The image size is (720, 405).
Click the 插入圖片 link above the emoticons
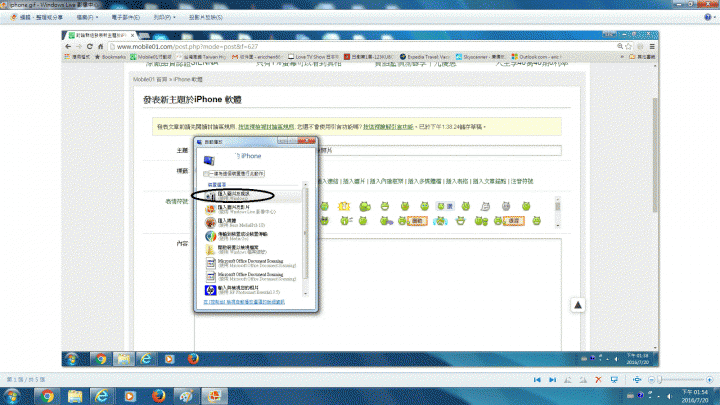(x=354, y=181)
